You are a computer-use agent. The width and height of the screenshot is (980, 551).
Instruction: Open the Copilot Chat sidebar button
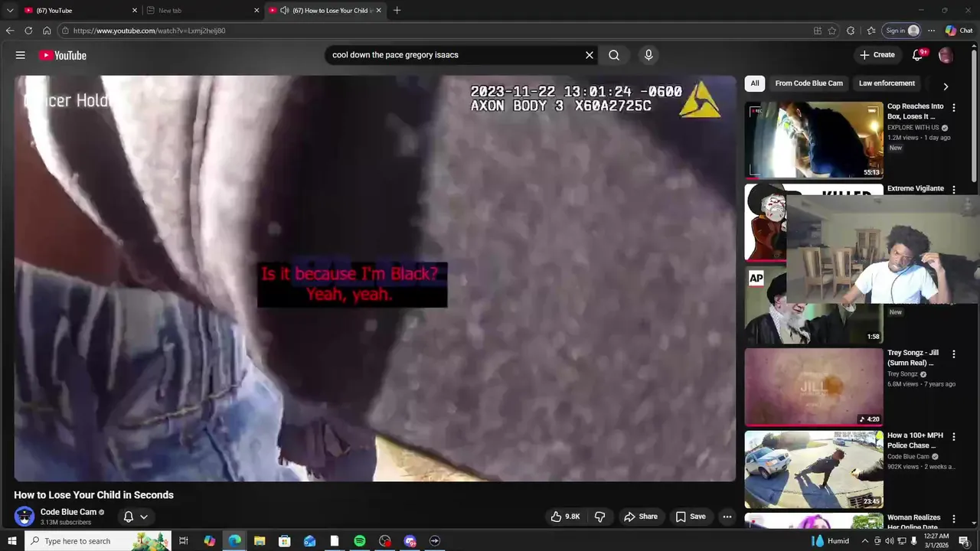pyautogui.click(x=959, y=31)
